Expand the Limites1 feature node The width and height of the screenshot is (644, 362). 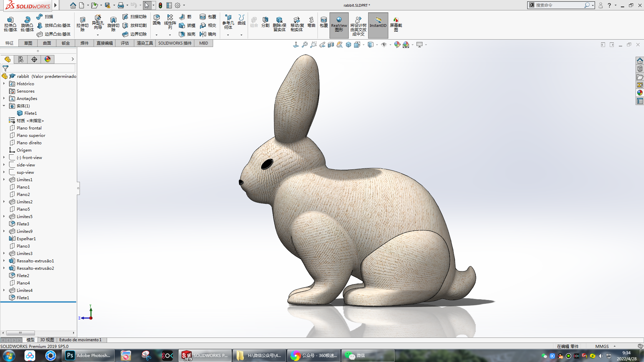4,180
